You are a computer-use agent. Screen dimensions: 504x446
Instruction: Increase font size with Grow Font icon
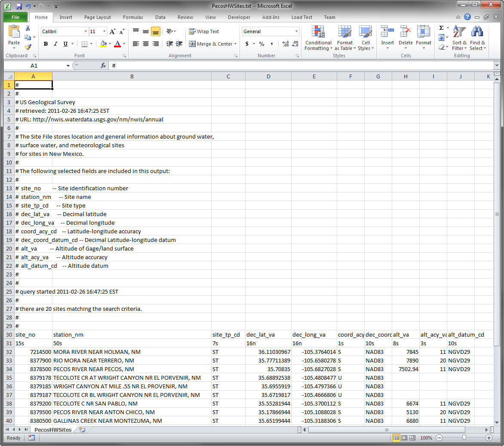112,31
